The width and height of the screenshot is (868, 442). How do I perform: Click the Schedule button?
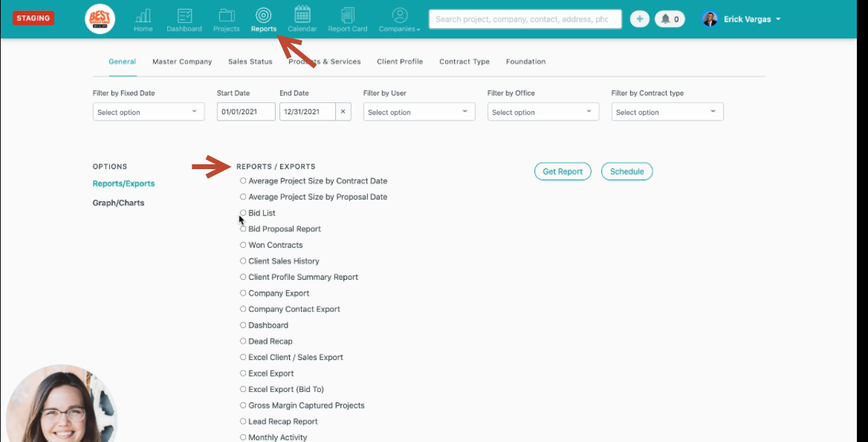627,171
